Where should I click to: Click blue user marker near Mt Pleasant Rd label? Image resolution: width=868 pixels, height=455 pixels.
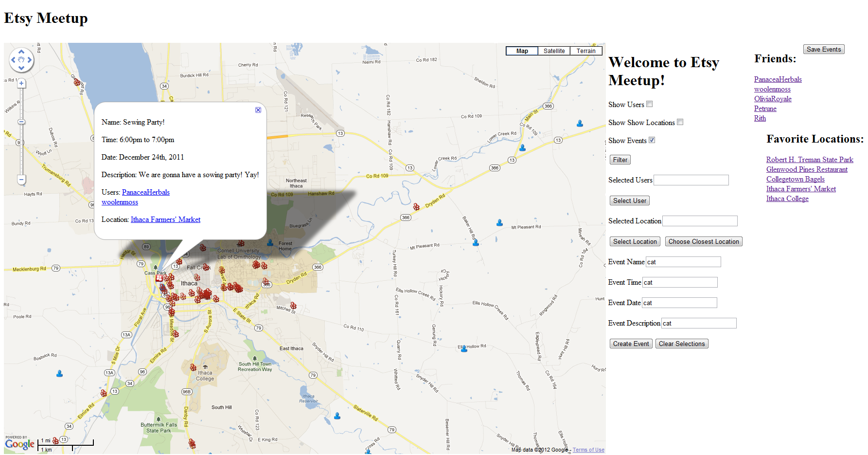click(499, 223)
